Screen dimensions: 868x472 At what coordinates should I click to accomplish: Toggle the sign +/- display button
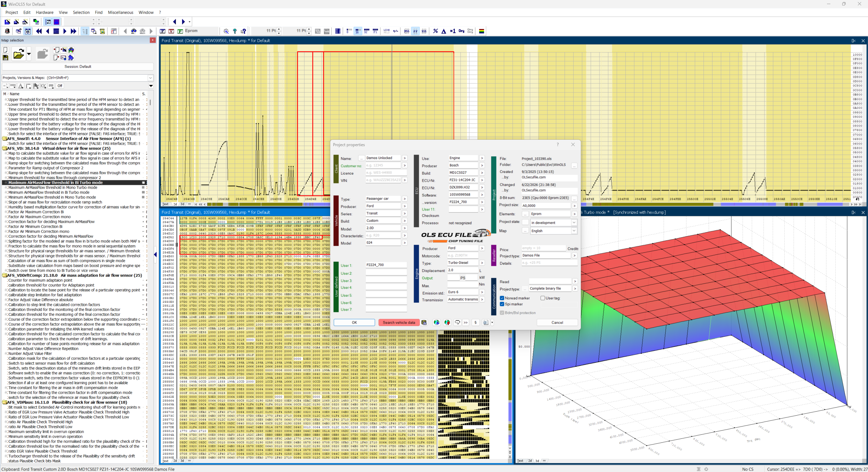click(395, 31)
